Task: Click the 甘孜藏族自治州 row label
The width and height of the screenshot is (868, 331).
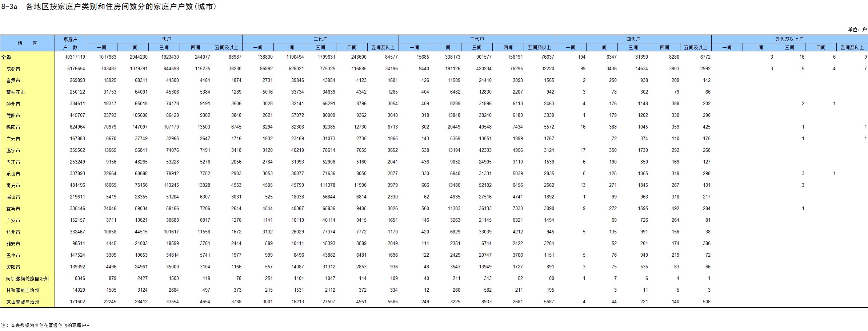Action: [23, 290]
